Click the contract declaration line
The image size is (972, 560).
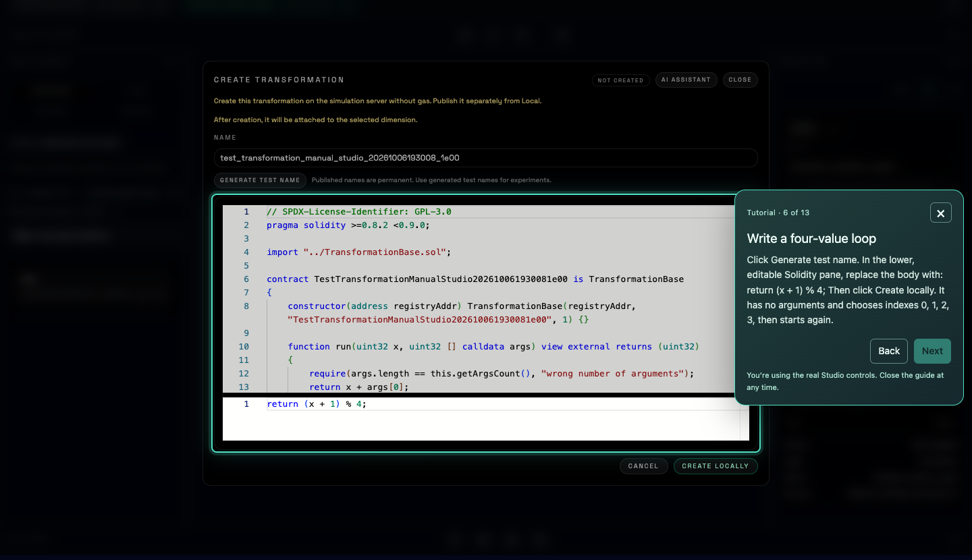(x=475, y=279)
